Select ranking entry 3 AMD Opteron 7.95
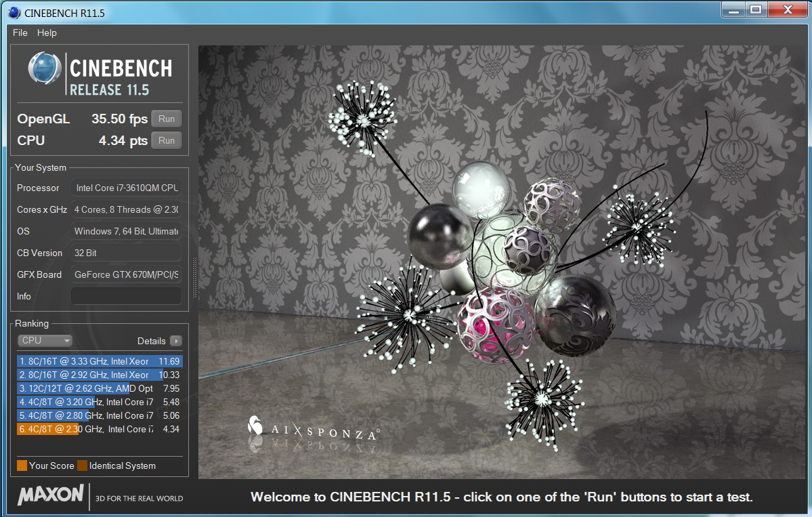 (x=100, y=388)
